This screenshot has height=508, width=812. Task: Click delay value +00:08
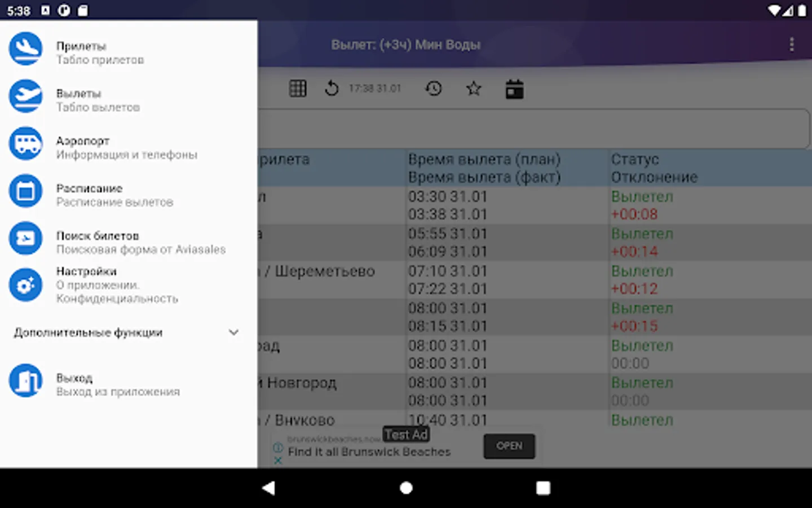(634, 214)
